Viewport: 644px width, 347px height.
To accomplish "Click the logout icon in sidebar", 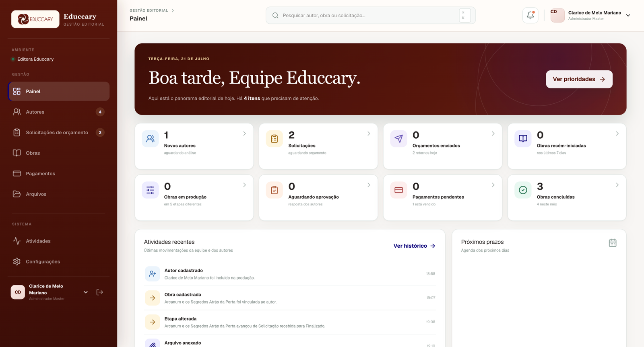I will point(100,292).
